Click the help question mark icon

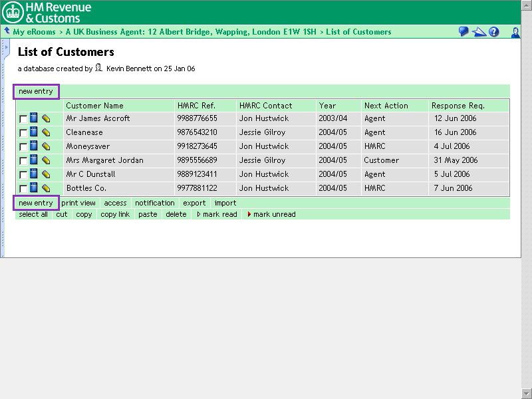(494, 32)
